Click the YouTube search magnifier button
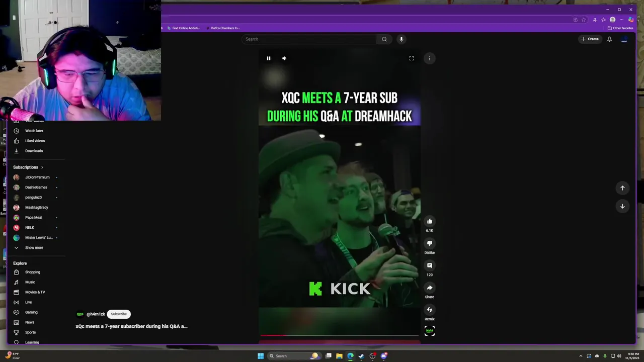This screenshot has width=644, height=362. point(384,39)
